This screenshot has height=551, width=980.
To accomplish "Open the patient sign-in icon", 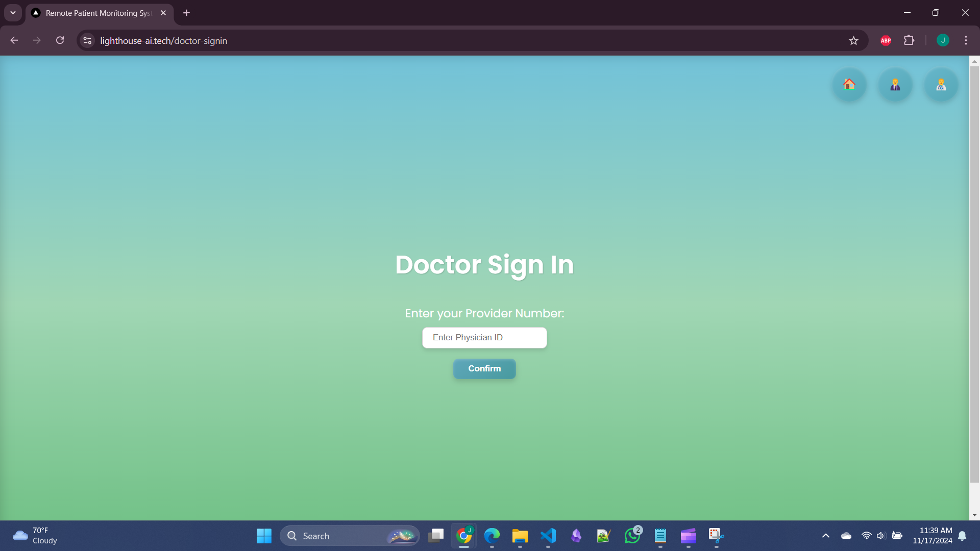I will click(x=895, y=84).
